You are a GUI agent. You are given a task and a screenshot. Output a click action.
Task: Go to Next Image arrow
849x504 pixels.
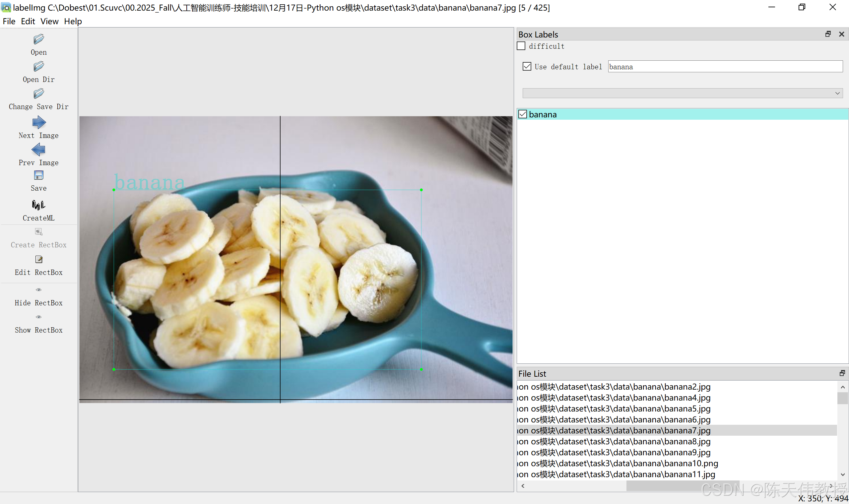click(x=39, y=122)
